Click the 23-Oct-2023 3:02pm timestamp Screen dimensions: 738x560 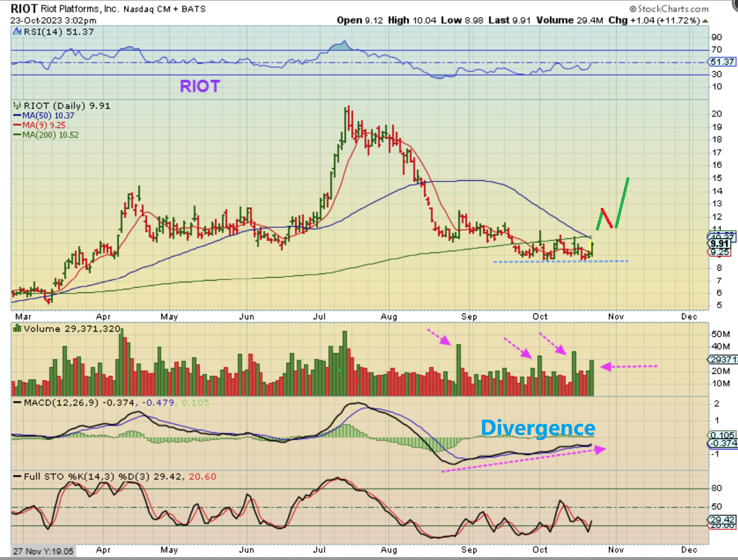(53, 20)
